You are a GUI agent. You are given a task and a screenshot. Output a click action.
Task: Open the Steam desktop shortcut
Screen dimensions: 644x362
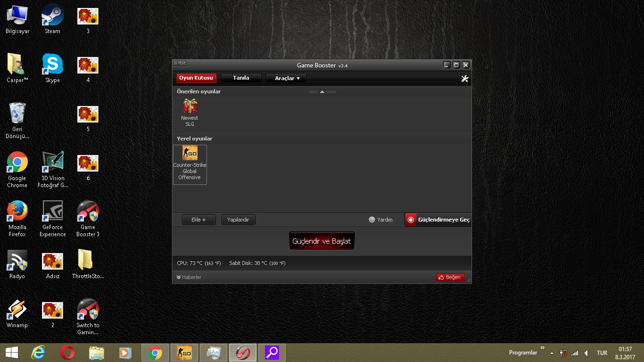pyautogui.click(x=53, y=19)
